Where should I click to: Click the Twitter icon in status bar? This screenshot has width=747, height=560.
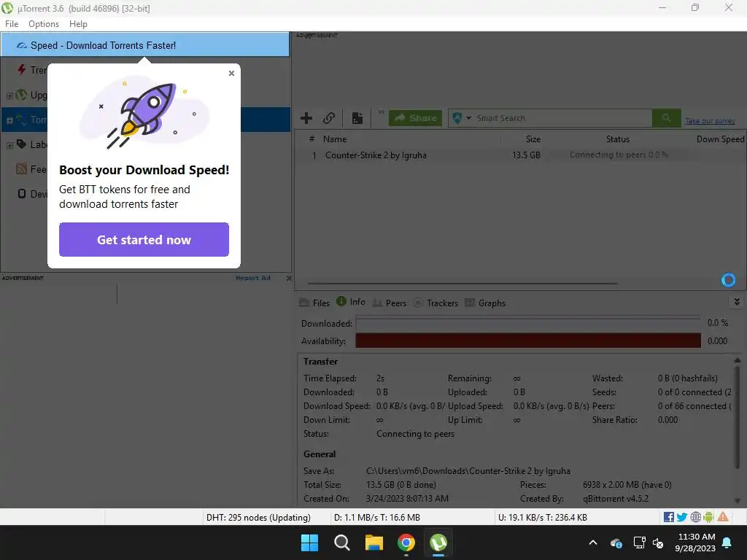coord(682,517)
